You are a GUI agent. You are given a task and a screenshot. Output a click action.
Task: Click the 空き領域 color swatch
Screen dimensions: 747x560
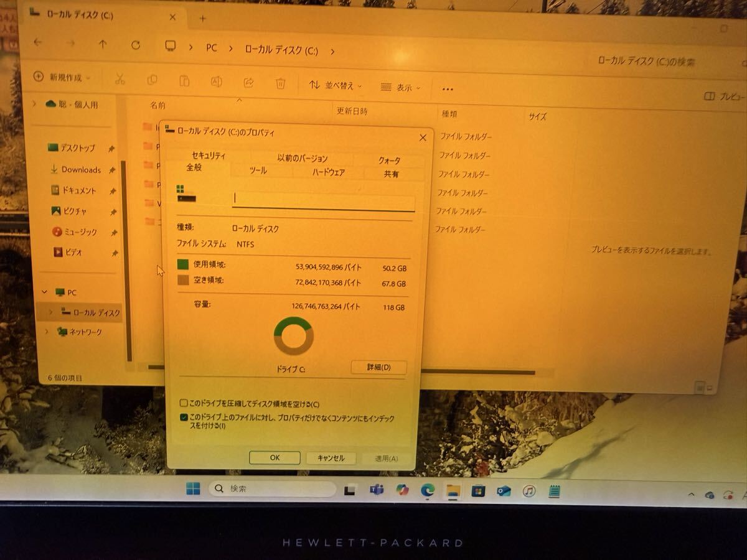(x=182, y=280)
